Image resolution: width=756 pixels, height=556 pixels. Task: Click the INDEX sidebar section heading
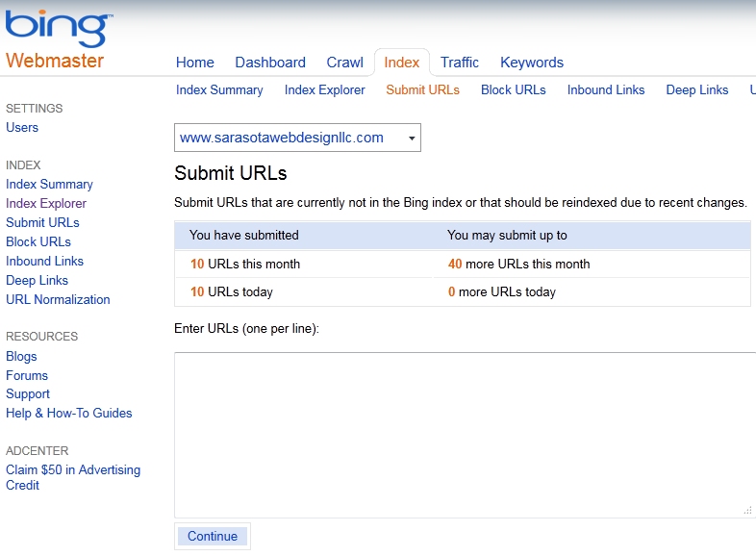pyautogui.click(x=23, y=165)
